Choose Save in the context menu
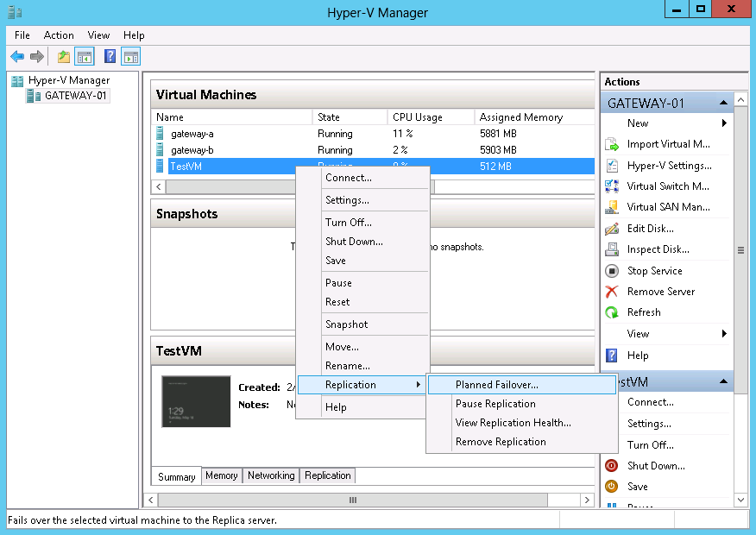Screen dimensions: 756x535 [x=363, y=261]
